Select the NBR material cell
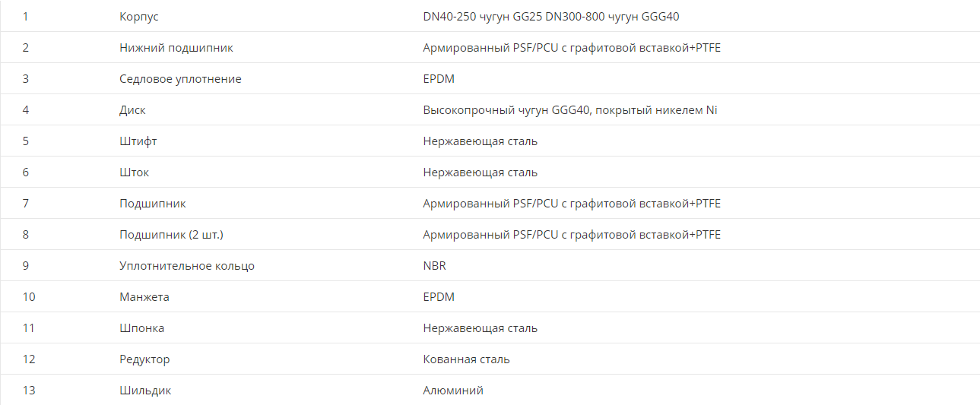This screenshot has height=405, width=980. tap(435, 266)
